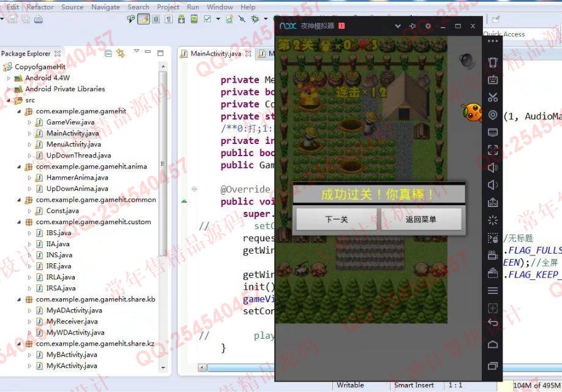Image resolution: width=562 pixels, height=392 pixels.
Task: Click the Package Explorer vertical scrollbar thumb
Action: click(163, 163)
